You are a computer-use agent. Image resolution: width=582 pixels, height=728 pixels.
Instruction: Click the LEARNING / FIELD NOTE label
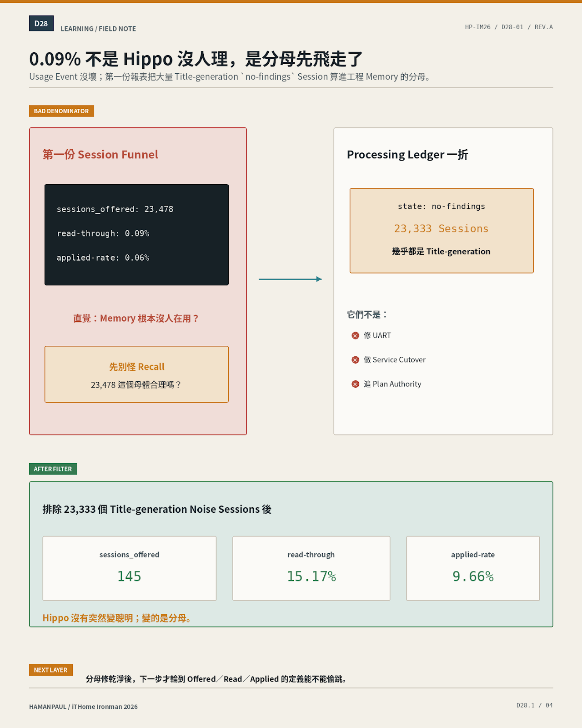98,29
